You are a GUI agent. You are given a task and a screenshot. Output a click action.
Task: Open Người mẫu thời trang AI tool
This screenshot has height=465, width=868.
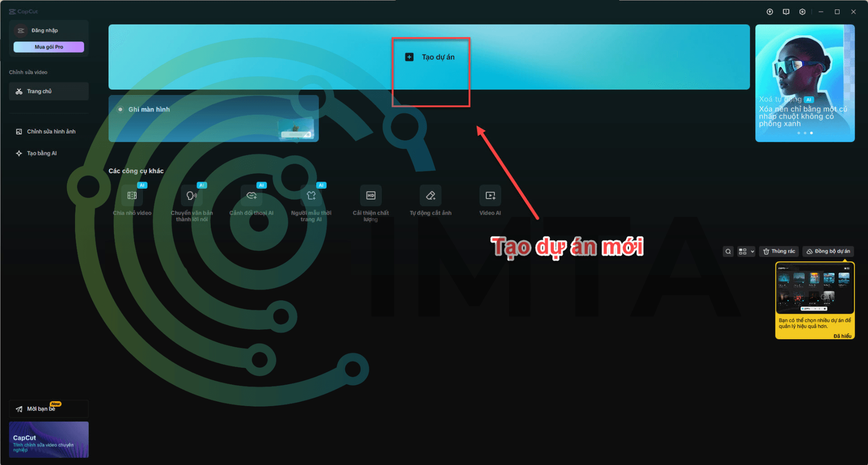(311, 196)
